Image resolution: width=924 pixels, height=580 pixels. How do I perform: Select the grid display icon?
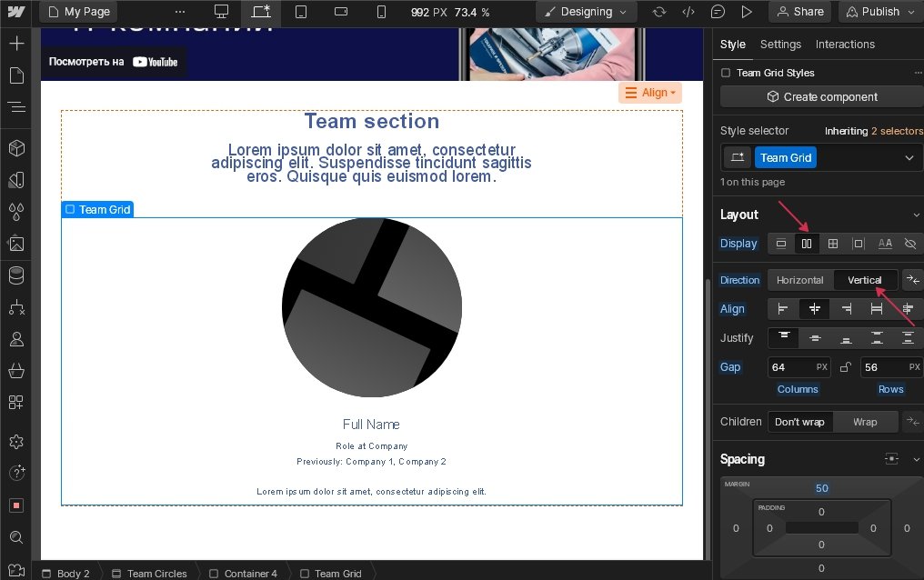832,244
